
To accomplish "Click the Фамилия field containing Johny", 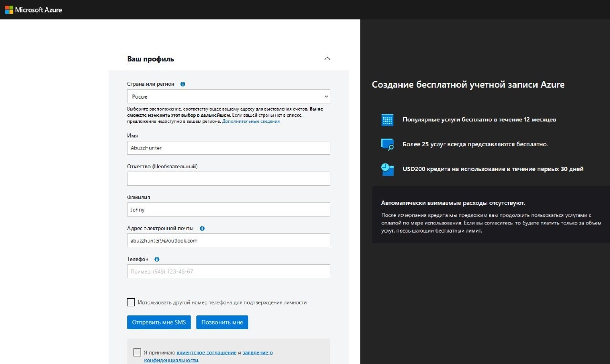I will pos(228,210).
